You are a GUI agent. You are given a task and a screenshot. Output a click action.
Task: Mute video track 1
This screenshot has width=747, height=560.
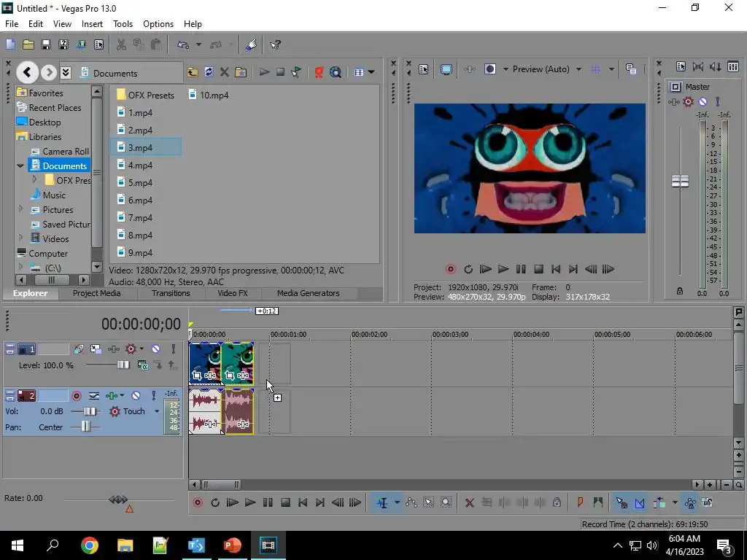(156, 349)
